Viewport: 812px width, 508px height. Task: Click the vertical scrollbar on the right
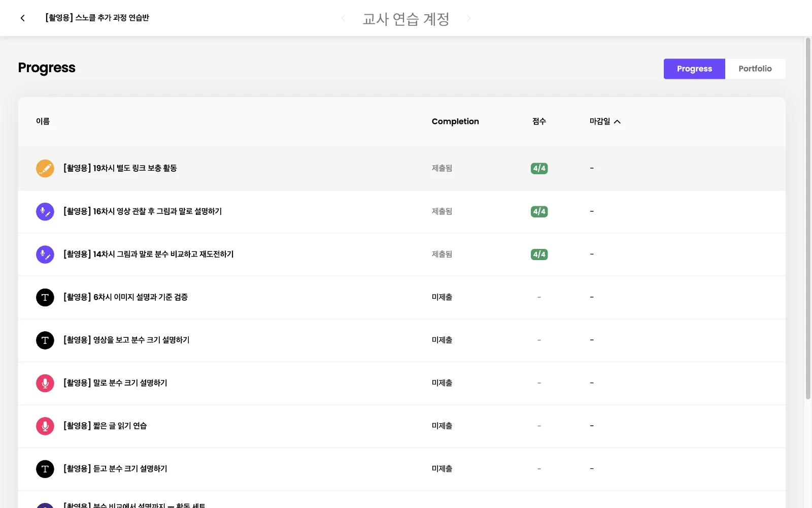[808, 218]
